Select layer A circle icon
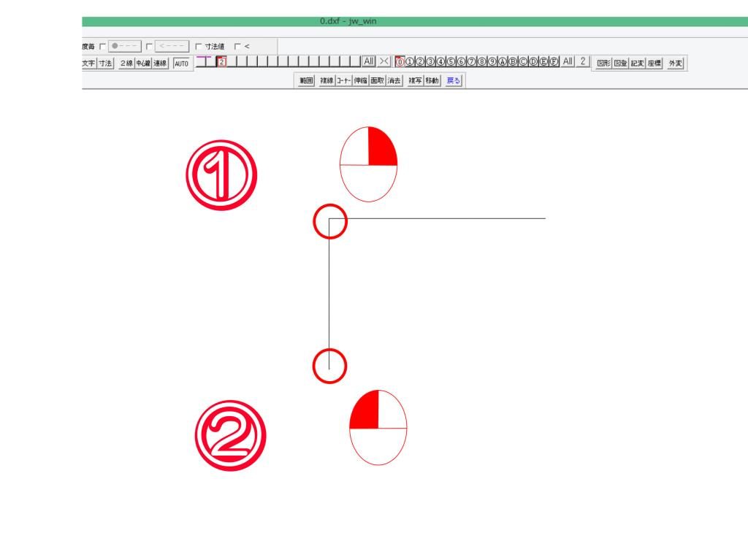Image resolution: width=748 pixels, height=560 pixels. pyautogui.click(x=503, y=63)
